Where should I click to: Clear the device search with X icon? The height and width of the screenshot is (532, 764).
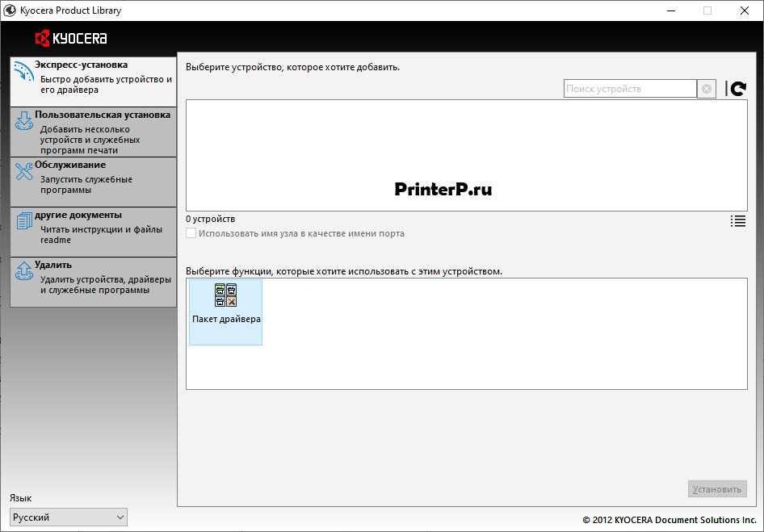pyautogui.click(x=707, y=89)
